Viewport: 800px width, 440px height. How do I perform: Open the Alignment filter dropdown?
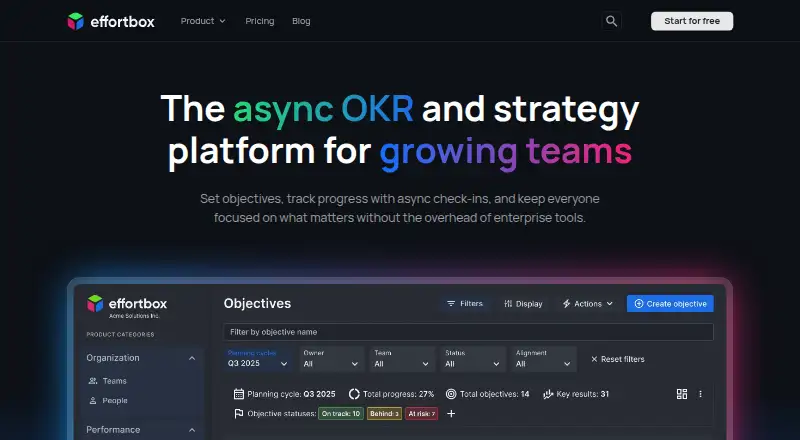coord(544,359)
